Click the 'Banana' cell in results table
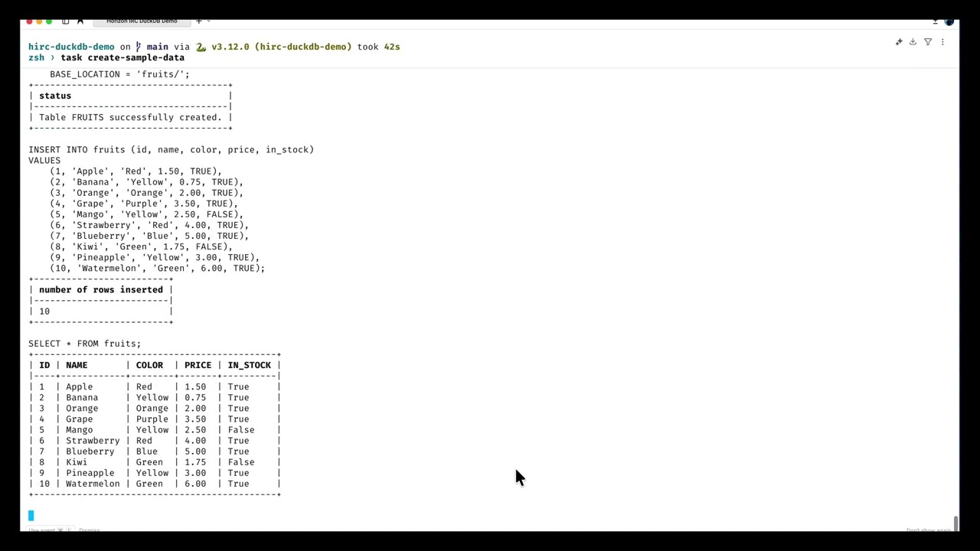980x551 pixels. coord(82,397)
